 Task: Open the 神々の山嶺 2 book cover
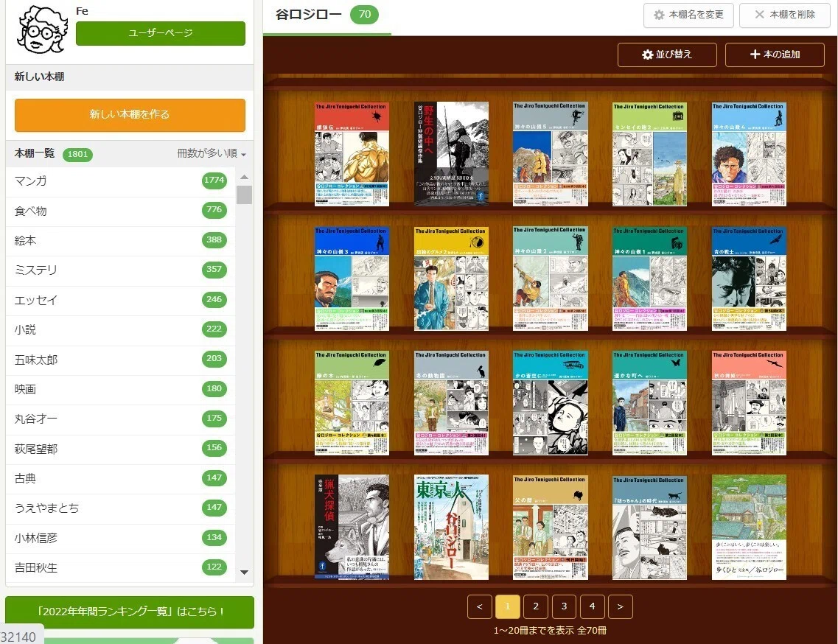(551, 279)
